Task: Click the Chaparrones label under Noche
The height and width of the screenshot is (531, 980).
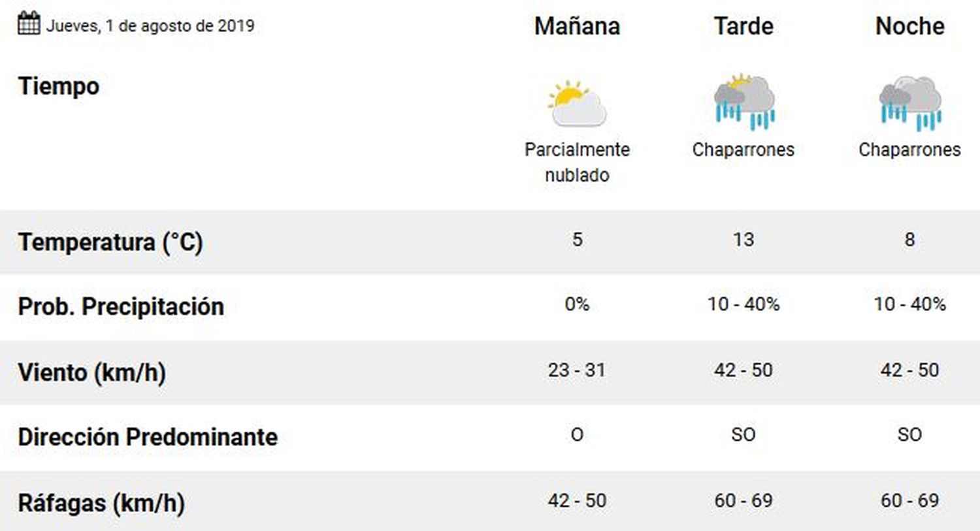Action: tap(910, 150)
